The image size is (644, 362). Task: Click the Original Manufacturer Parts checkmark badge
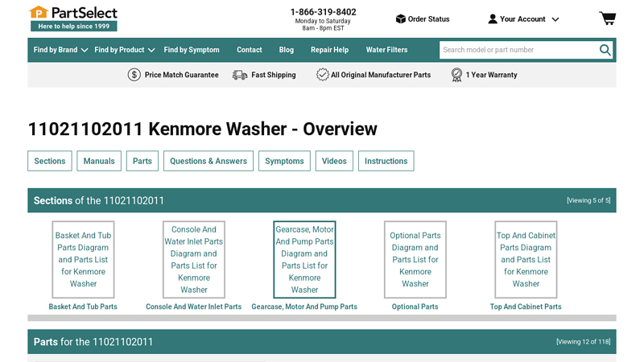coord(323,75)
